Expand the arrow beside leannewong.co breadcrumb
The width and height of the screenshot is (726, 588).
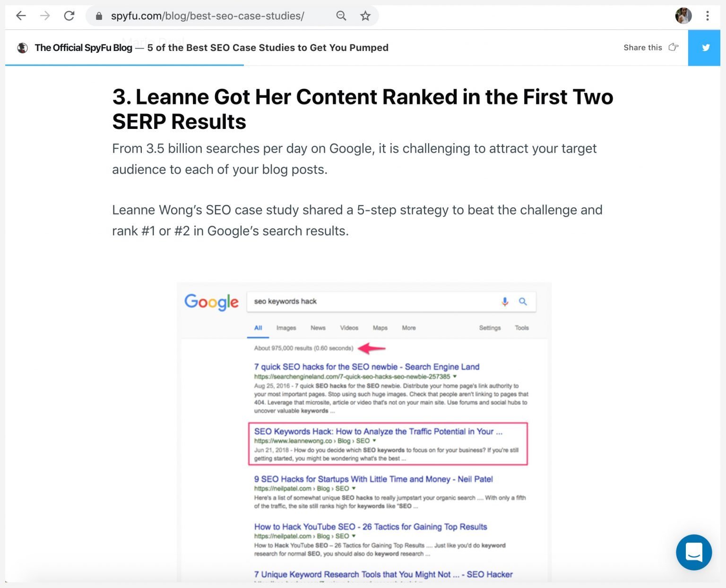[375, 441]
